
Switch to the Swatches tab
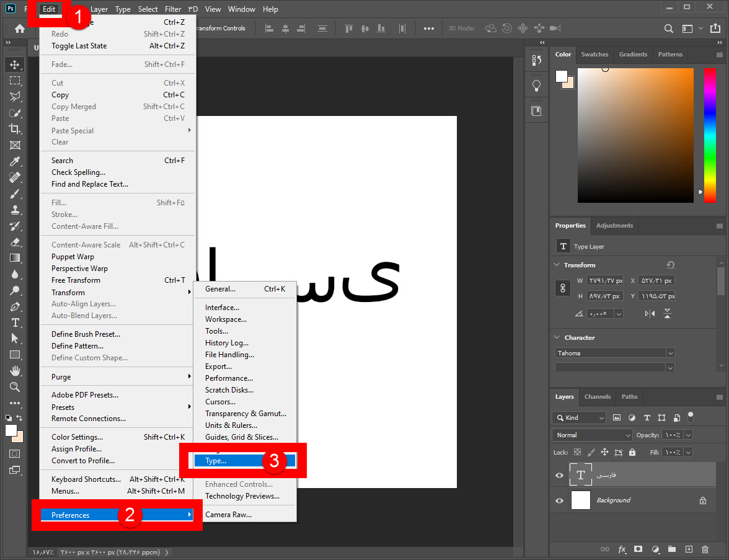pyautogui.click(x=594, y=55)
